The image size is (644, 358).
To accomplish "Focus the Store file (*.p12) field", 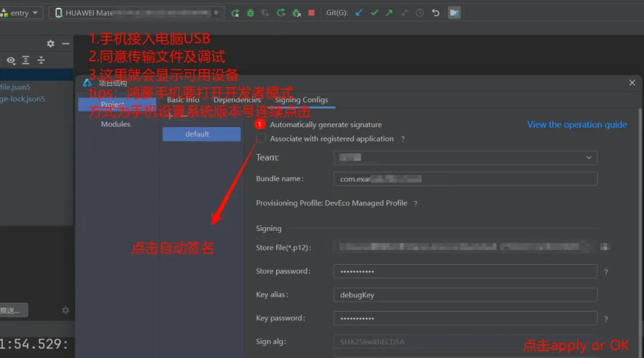I will 465,247.
